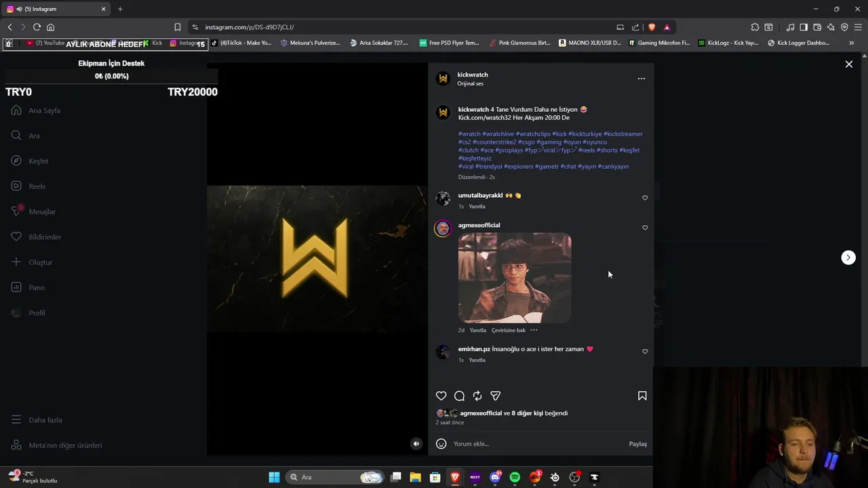Like emirhan.pz's comment
Viewport: 868px width, 488px height.
645,352
